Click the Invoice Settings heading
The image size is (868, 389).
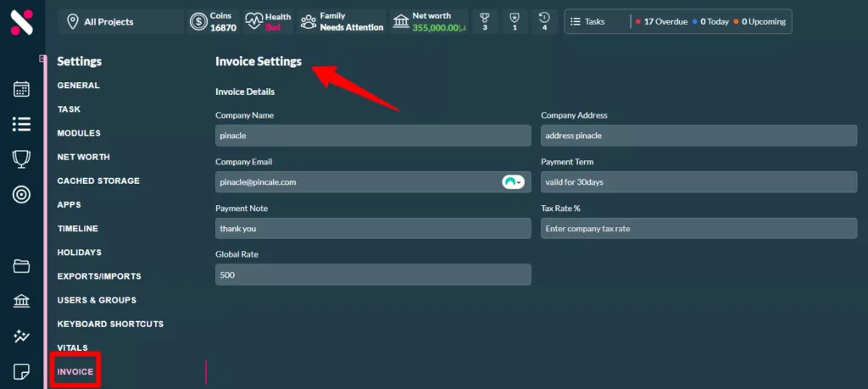[x=259, y=61]
